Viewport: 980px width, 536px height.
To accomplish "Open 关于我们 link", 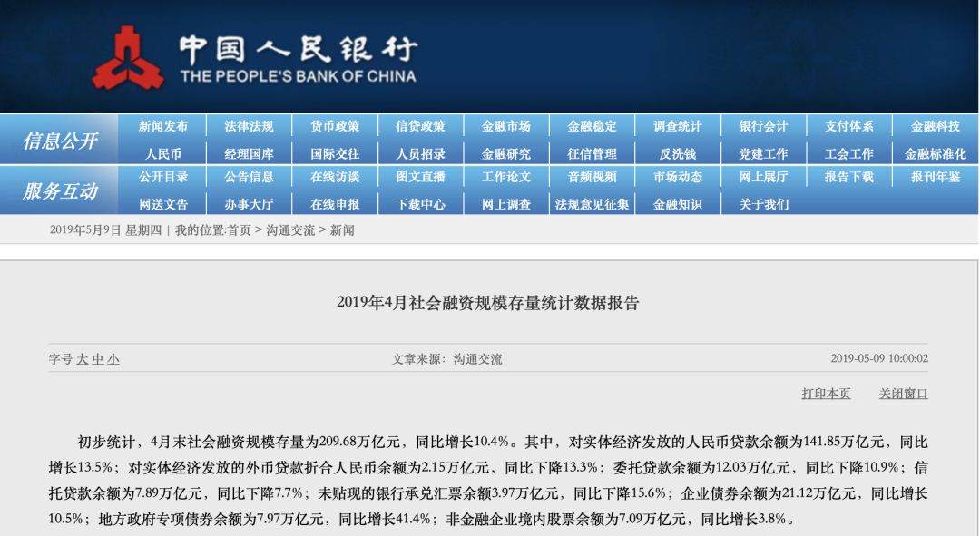I will [x=763, y=204].
